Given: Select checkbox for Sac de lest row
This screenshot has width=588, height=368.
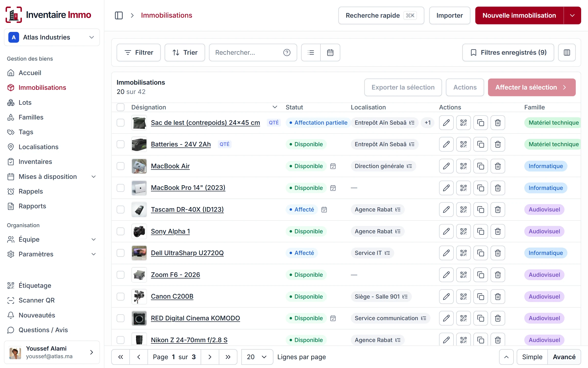Looking at the screenshot, I should click(121, 123).
